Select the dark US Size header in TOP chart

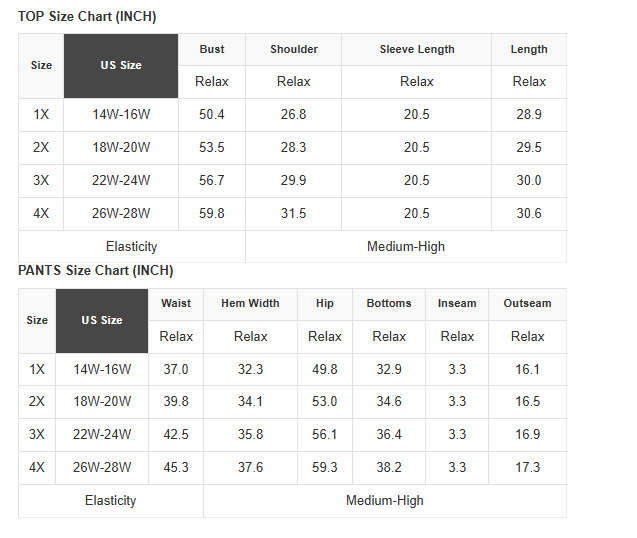pyautogui.click(x=121, y=65)
